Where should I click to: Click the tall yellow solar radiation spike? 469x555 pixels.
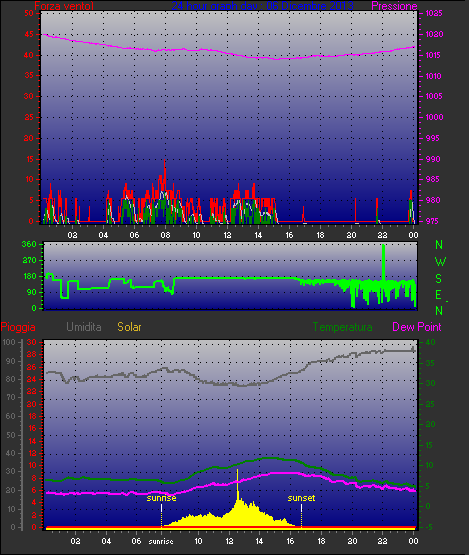(x=237, y=485)
